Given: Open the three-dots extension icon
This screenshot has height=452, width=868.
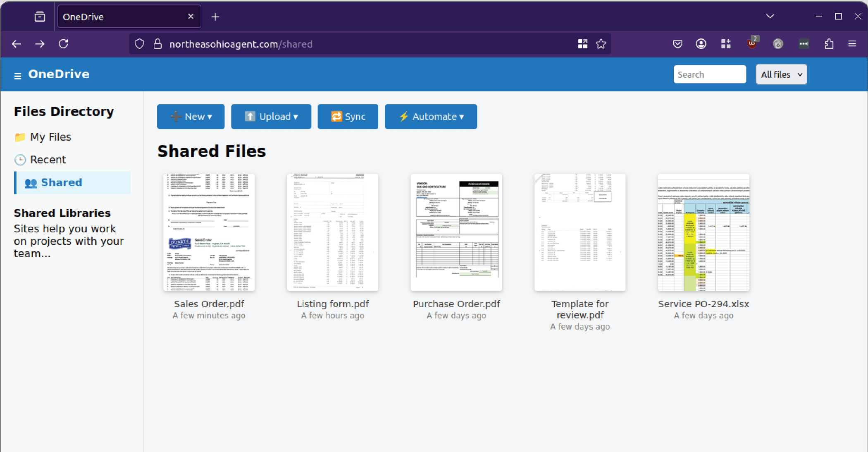Looking at the screenshot, I should pyautogui.click(x=804, y=44).
